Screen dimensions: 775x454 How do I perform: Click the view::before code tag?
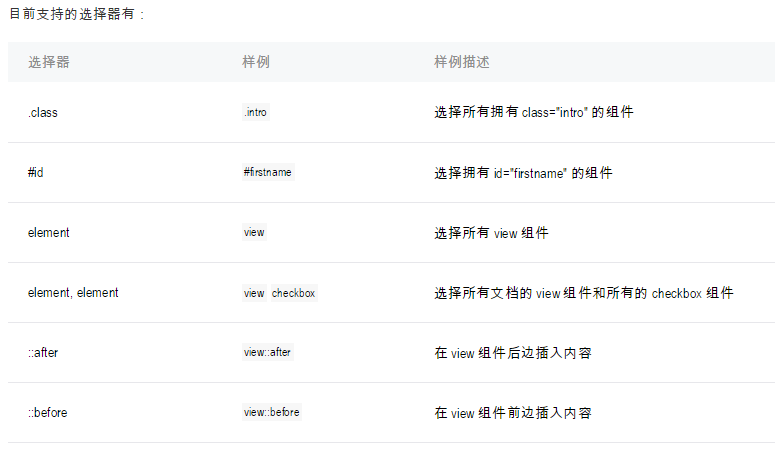pyautogui.click(x=271, y=412)
